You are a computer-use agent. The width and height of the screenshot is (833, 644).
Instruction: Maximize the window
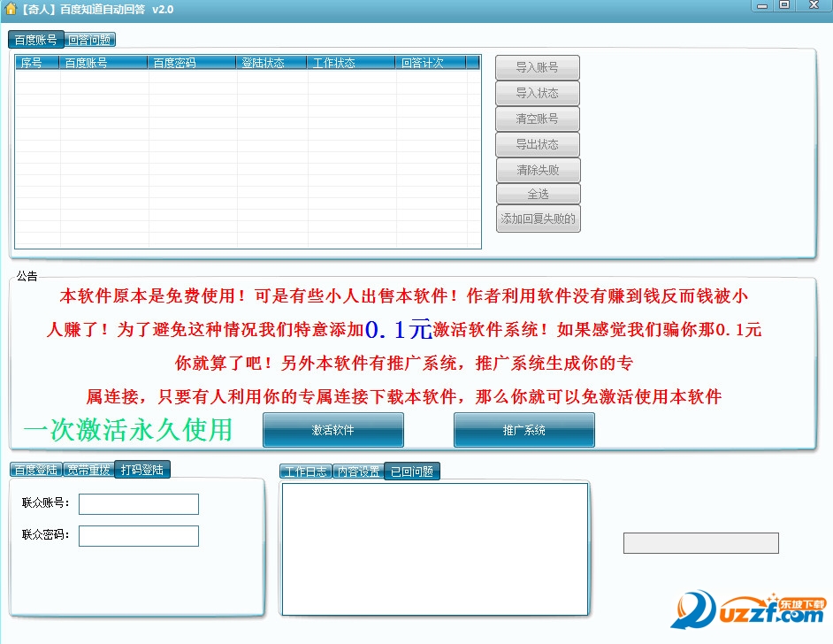pos(784,5)
